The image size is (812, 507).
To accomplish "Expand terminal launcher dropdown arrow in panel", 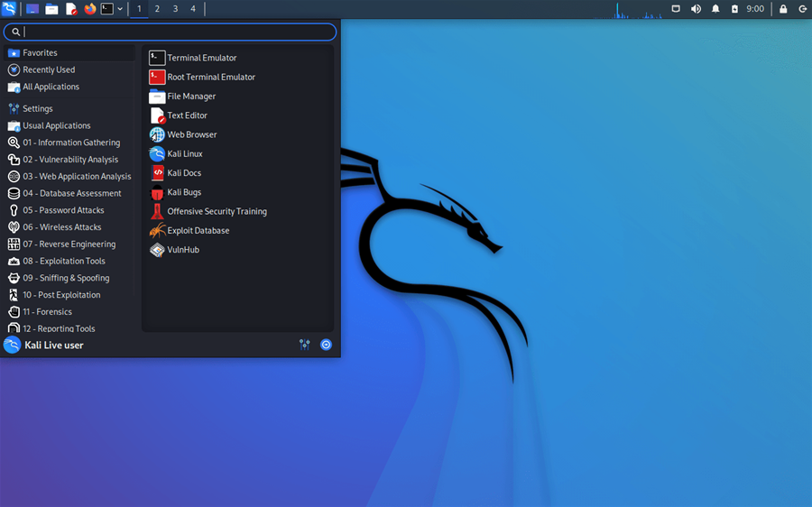I will (120, 9).
